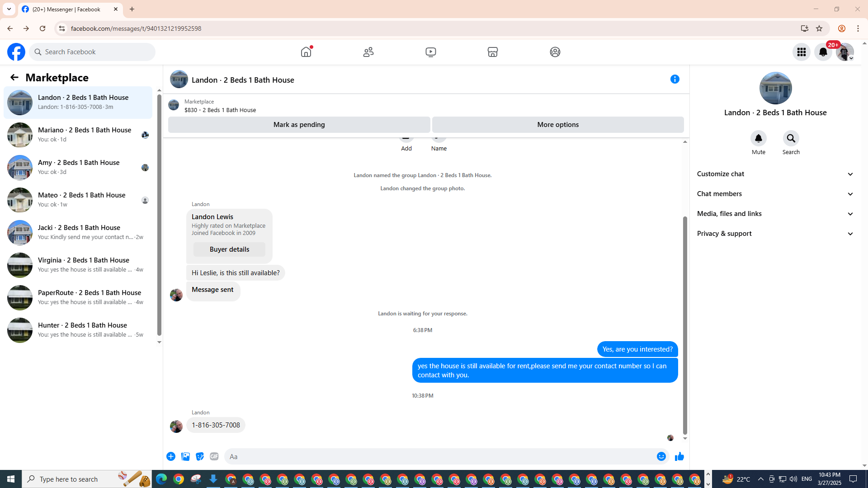Screen dimensions: 868x488
Task: Open Facebook home via logo
Action: (x=16, y=52)
